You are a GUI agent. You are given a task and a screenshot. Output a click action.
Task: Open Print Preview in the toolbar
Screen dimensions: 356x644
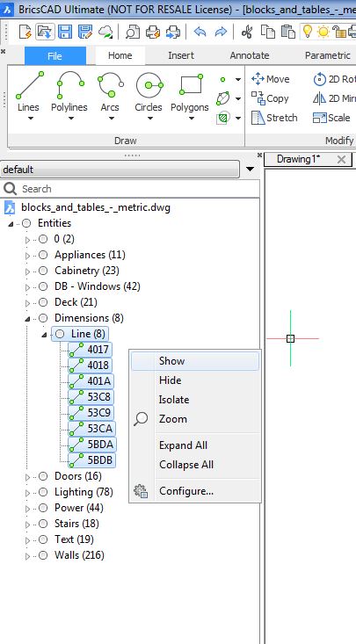133,32
